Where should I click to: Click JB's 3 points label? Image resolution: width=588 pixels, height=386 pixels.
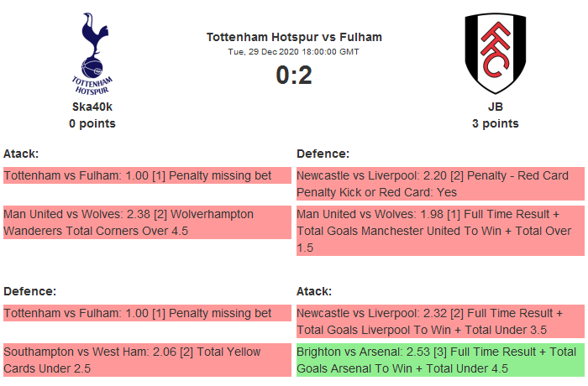pos(496,123)
